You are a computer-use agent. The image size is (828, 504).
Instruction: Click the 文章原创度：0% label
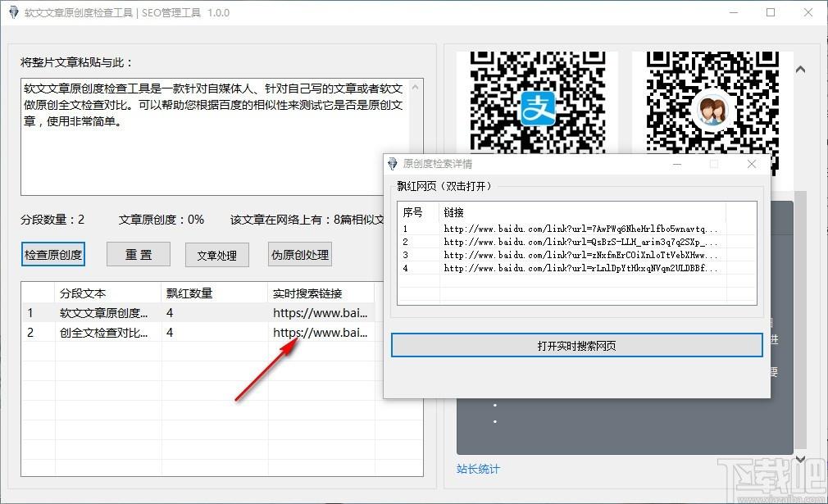[161, 220]
